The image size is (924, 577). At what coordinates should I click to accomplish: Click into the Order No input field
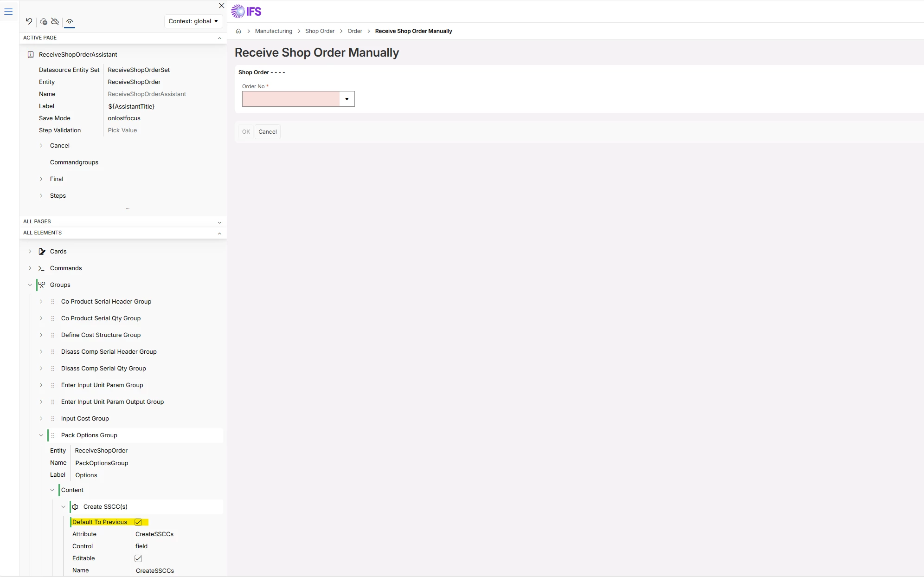291,99
